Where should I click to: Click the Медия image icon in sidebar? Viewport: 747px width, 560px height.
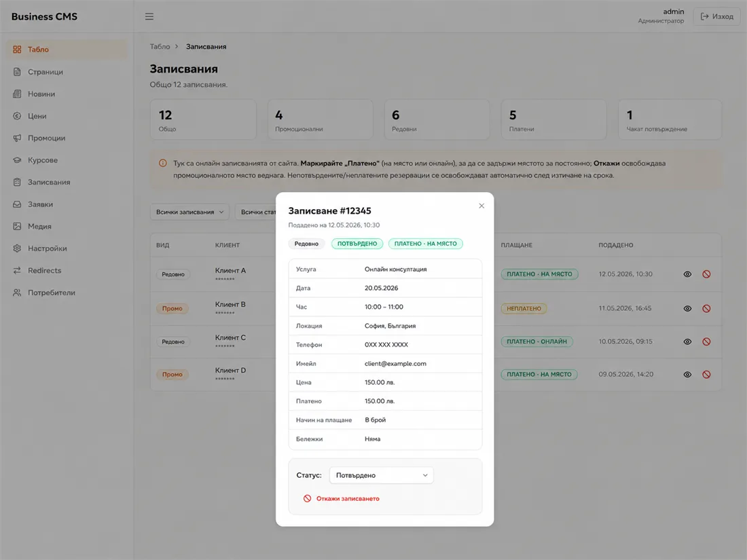pos(17,226)
